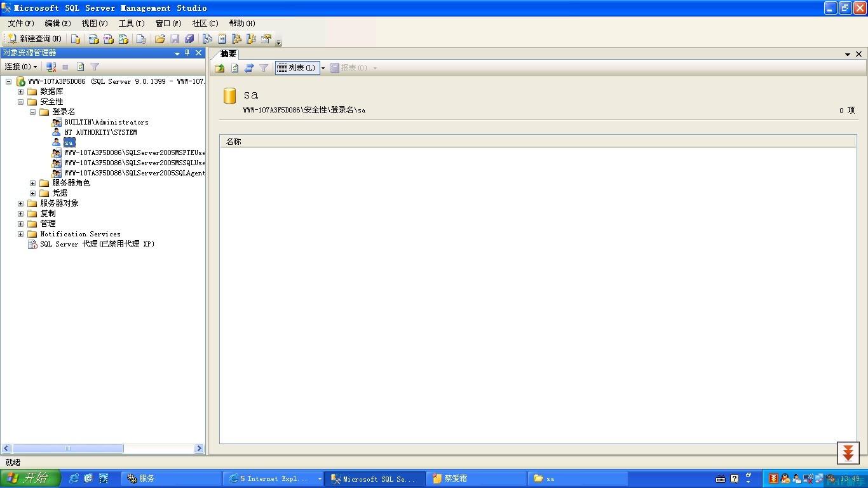Click the SQL Server Mobile Query icon
Viewport: 868px width, 488px height.
pyautogui.click(x=141, y=39)
